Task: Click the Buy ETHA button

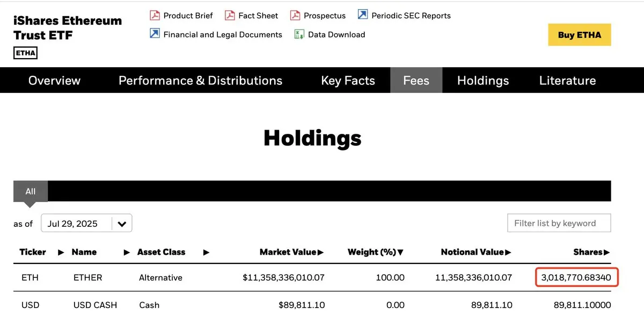Action: click(x=580, y=35)
